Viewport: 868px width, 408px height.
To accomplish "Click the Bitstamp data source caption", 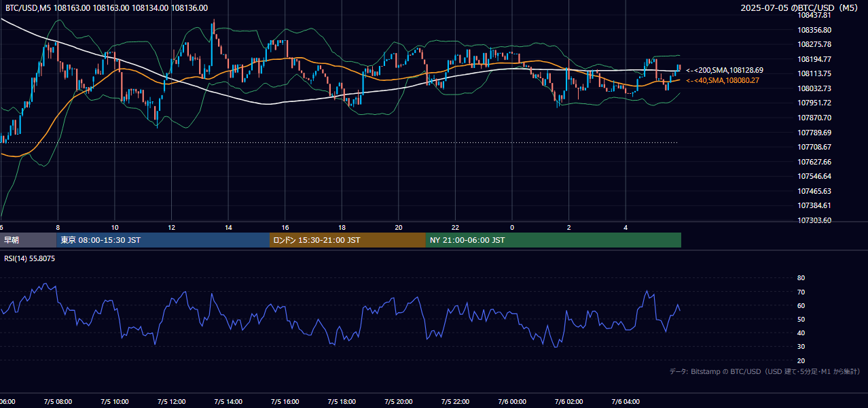I will 765,371.
